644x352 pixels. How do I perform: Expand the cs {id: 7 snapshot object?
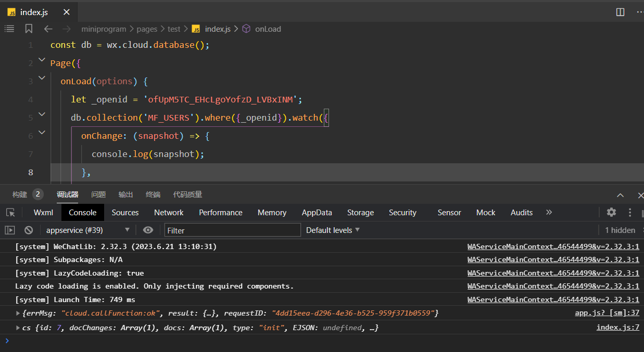coord(19,328)
